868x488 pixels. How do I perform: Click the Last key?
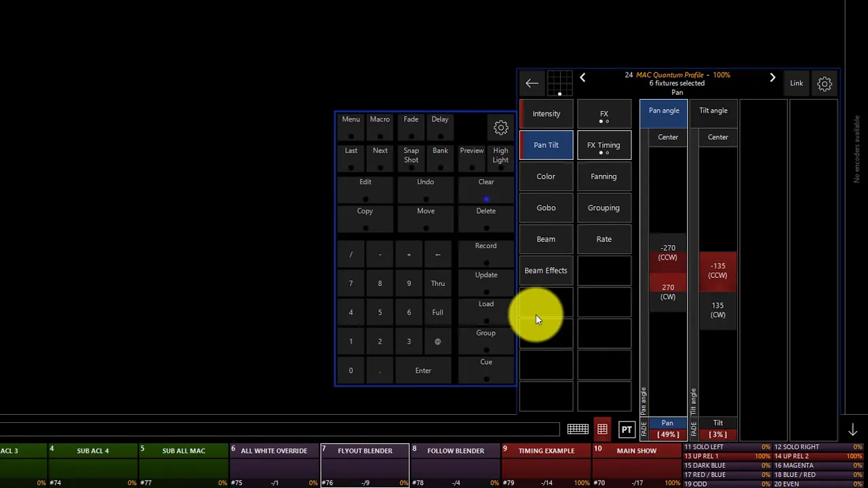pos(351,158)
